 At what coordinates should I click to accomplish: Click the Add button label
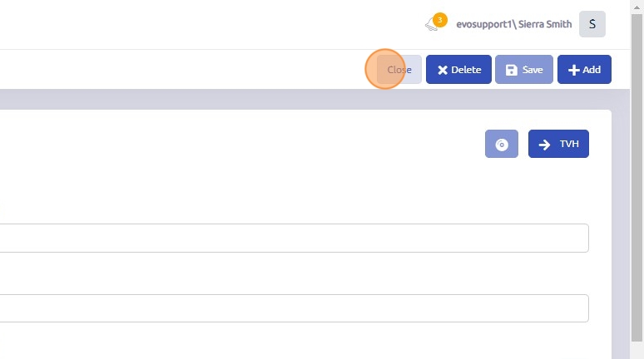coord(592,70)
